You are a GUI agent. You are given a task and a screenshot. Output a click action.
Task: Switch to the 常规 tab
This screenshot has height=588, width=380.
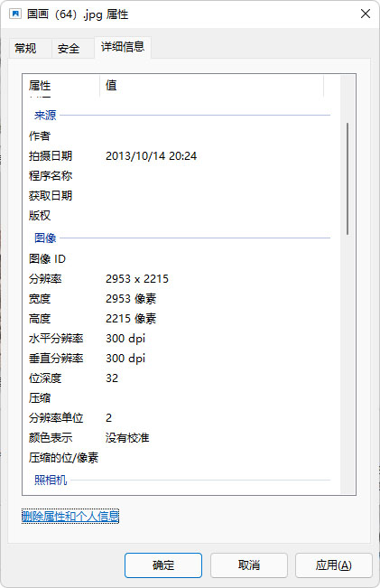point(25,49)
